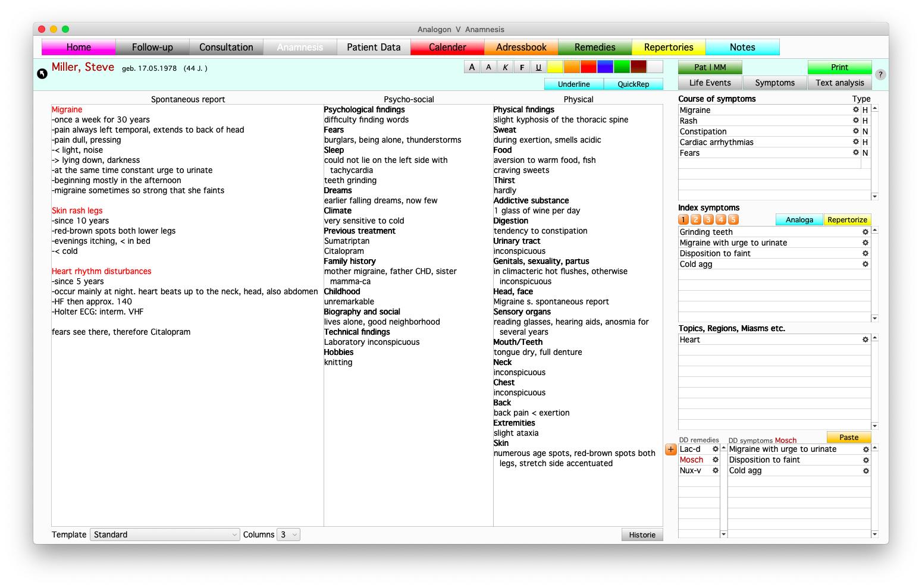Image resolution: width=922 pixels, height=588 pixels.
Task: Click gear icon next to Grinding teeth
Action: (x=865, y=232)
